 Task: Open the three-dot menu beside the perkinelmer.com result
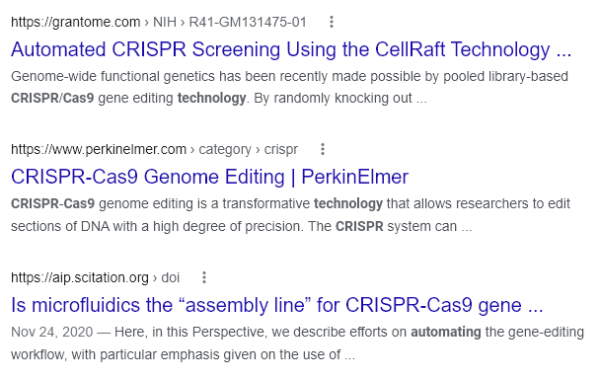pyautogui.click(x=323, y=149)
